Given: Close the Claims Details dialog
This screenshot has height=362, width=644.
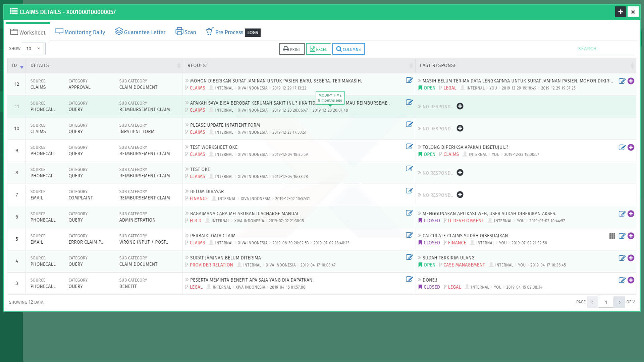Looking at the screenshot, I should (633, 12).
